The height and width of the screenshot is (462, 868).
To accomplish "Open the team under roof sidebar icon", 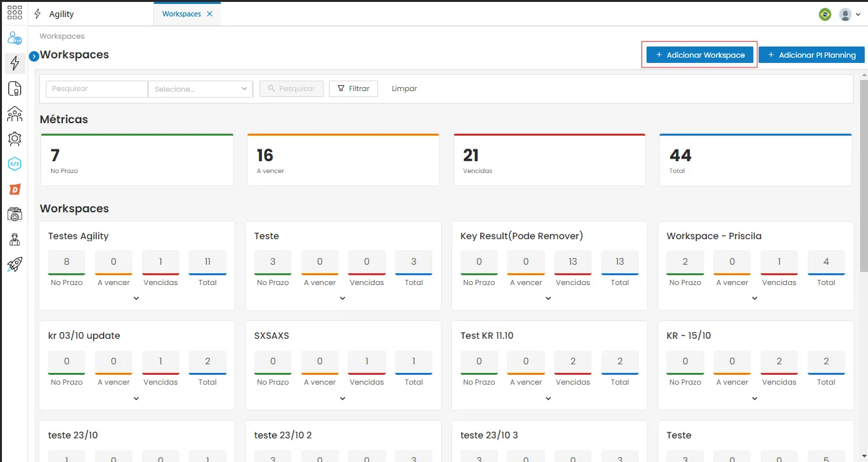I will [14, 114].
